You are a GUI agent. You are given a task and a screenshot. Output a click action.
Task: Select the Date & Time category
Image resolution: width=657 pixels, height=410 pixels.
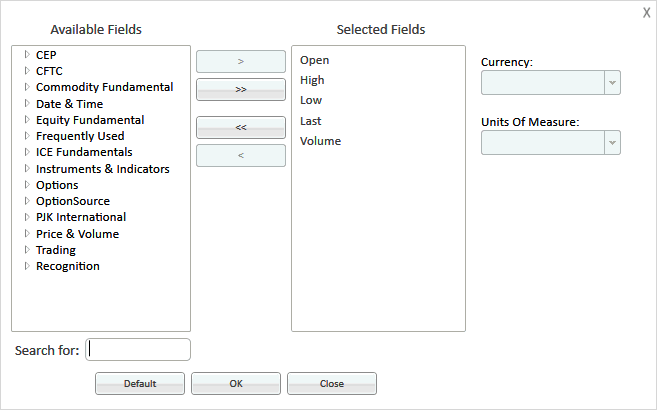click(x=70, y=104)
